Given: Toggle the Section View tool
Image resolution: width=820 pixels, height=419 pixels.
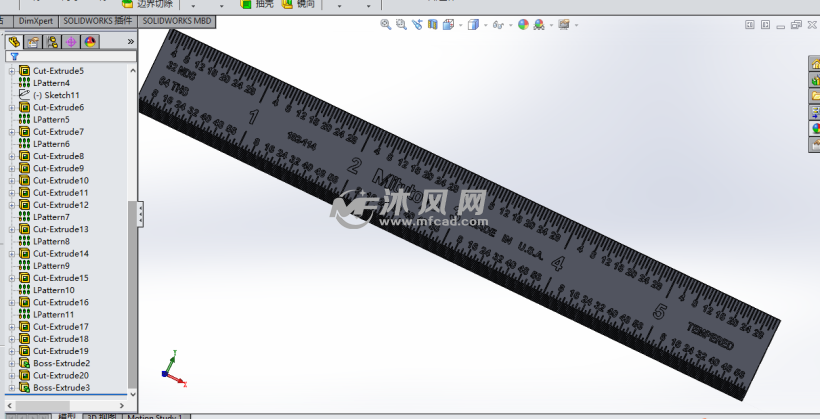Looking at the screenshot, I should tap(432, 24).
